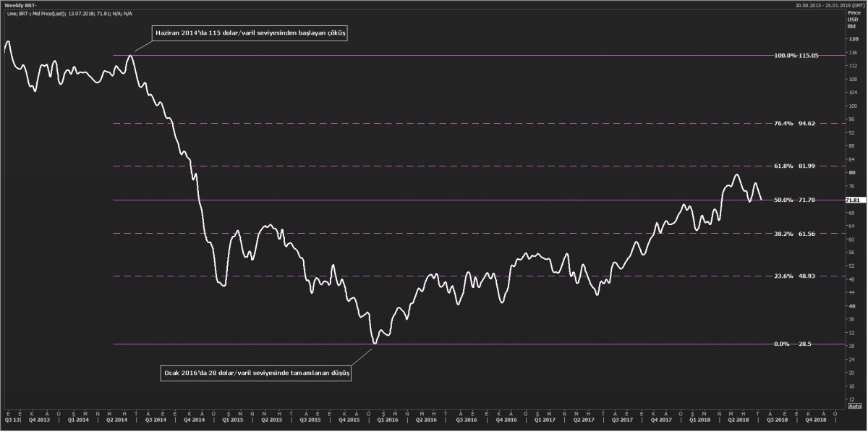Select the Ocak 2016 annotation box

click(255, 373)
